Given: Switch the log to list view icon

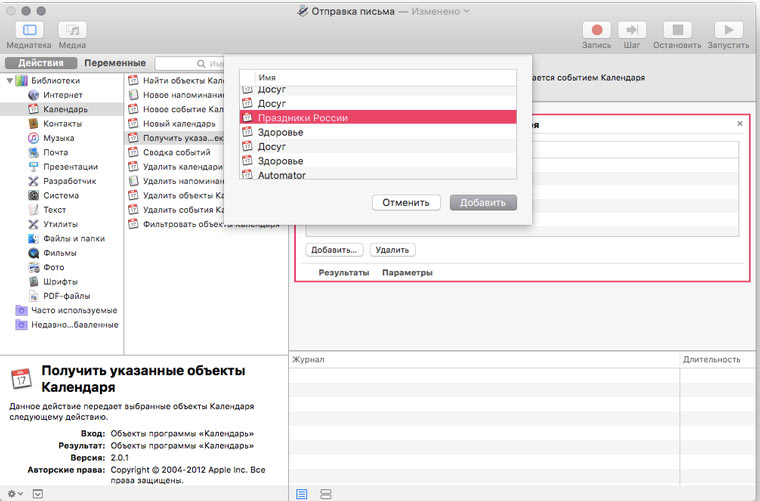Looking at the screenshot, I should [x=302, y=494].
